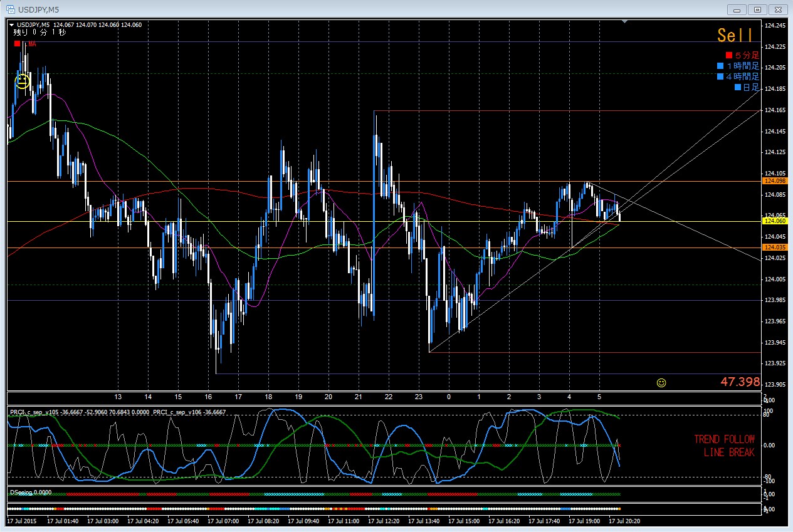Image resolution: width=793 pixels, height=532 pixels.
Task: Click the blue square beside 1時間足
Action: click(720, 66)
